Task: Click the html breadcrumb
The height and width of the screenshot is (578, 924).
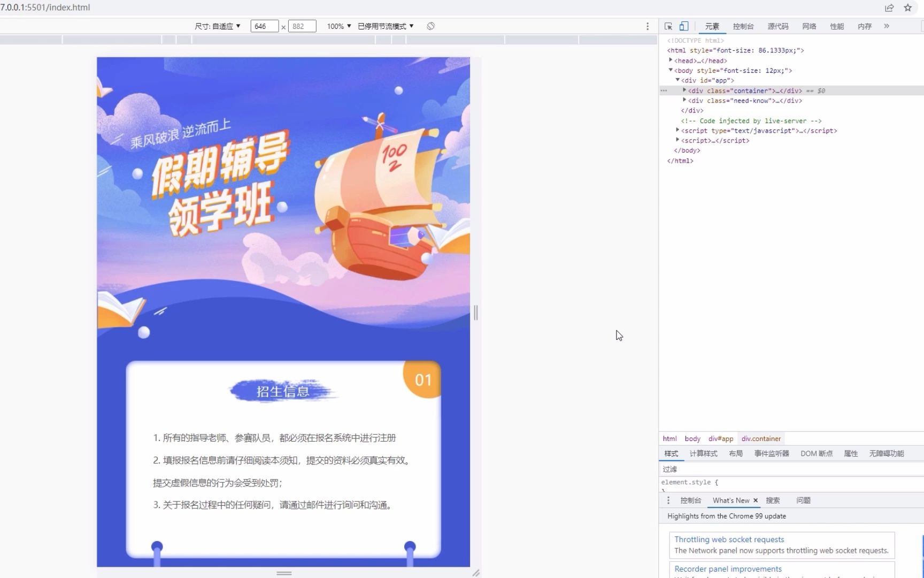Action: click(669, 439)
